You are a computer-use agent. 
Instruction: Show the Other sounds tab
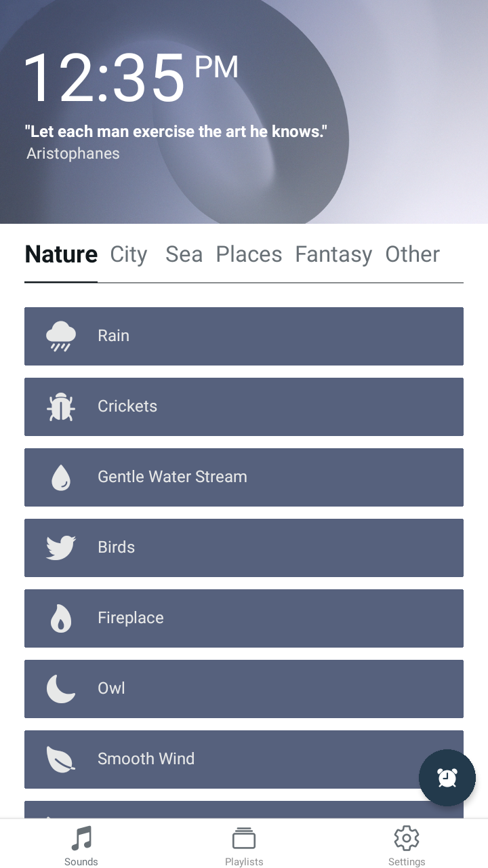(x=413, y=254)
